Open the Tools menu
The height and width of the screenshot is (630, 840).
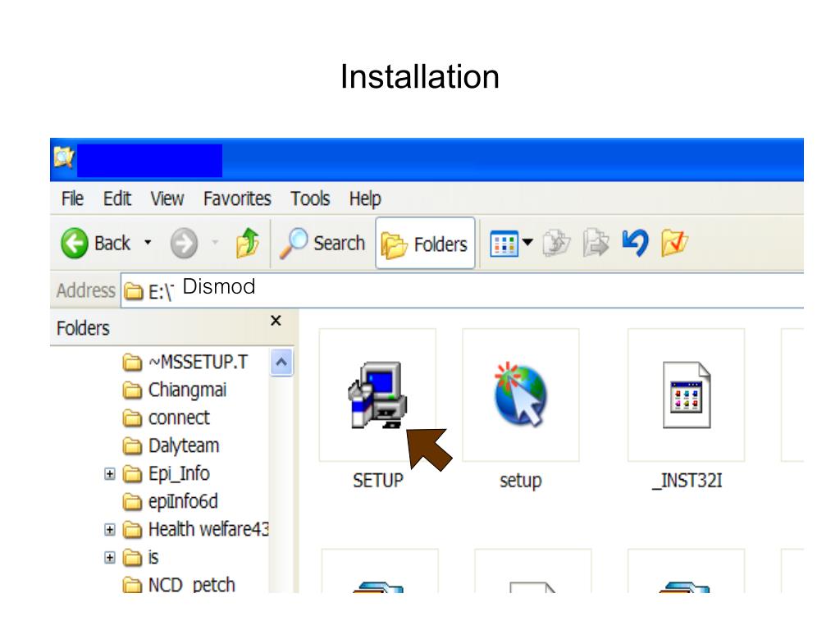click(x=310, y=199)
